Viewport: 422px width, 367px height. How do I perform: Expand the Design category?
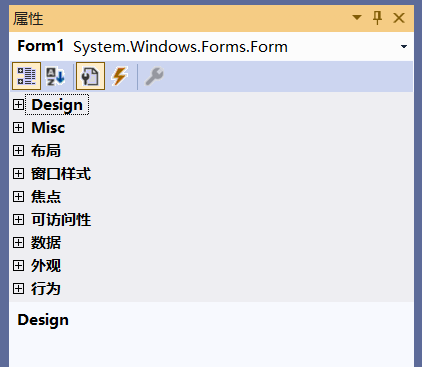18,105
